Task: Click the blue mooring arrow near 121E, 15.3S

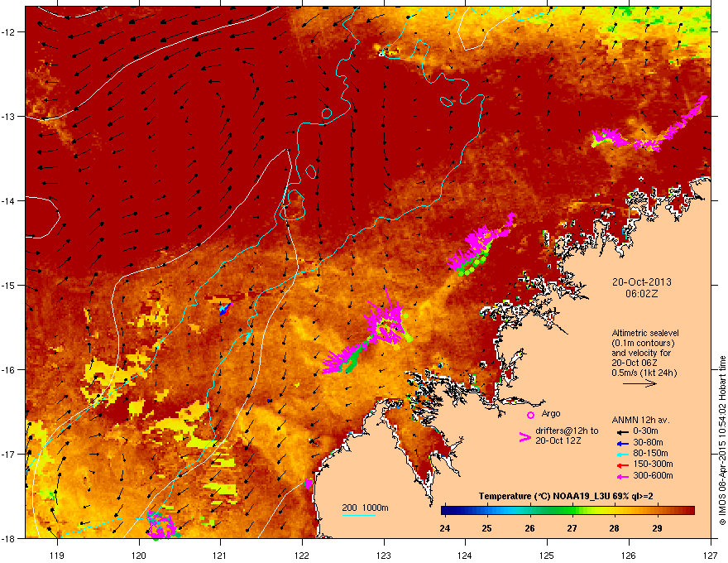Action: (225, 310)
